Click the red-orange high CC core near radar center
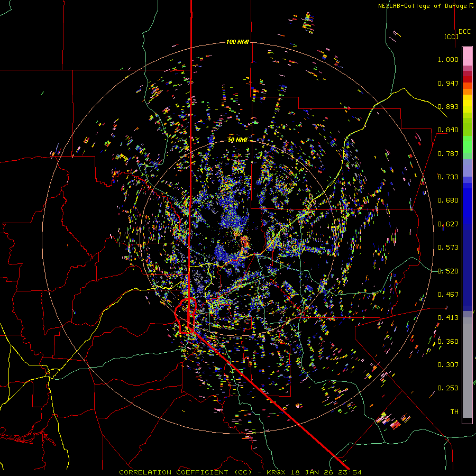476x476 pixels. click(245, 242)
